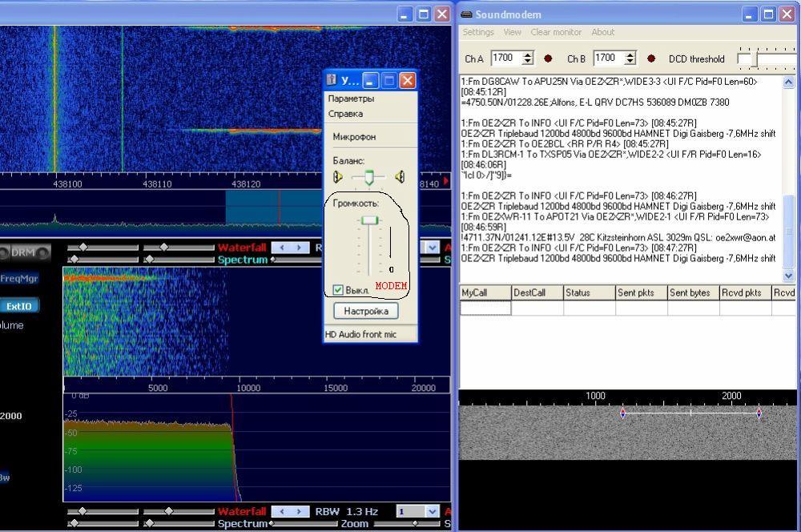Open the partially hidden upper RBW dropdown
The width and height of the screenshot is (801, 532).
433,248
